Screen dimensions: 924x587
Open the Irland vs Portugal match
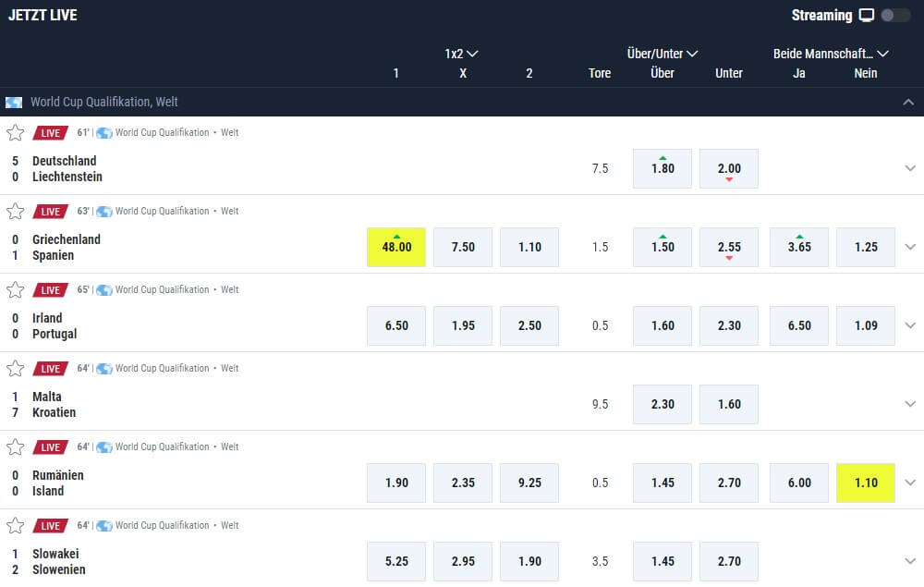tap(55, 325)
